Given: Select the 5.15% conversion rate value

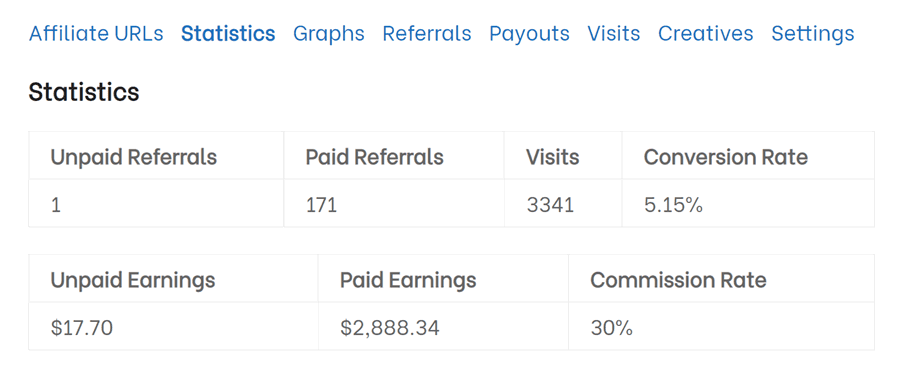Looking at the screenshot, I should coord(673,205).
